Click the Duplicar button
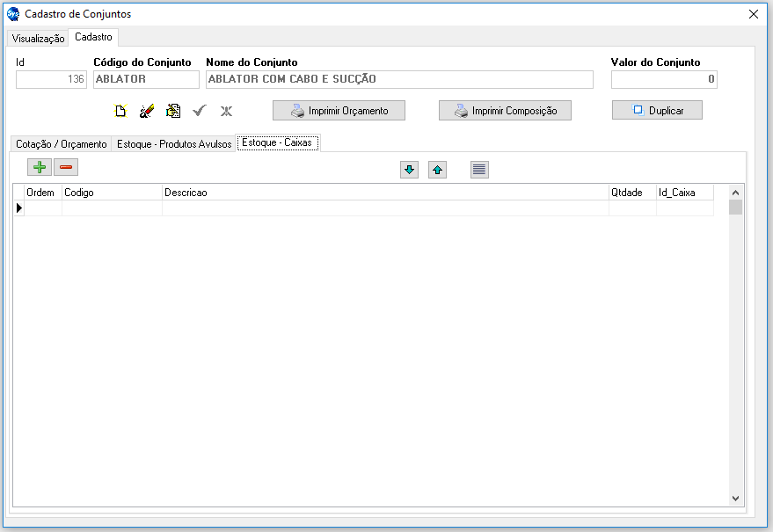Image resolution: width=773 pixels, height=532 pixels. 657,111
